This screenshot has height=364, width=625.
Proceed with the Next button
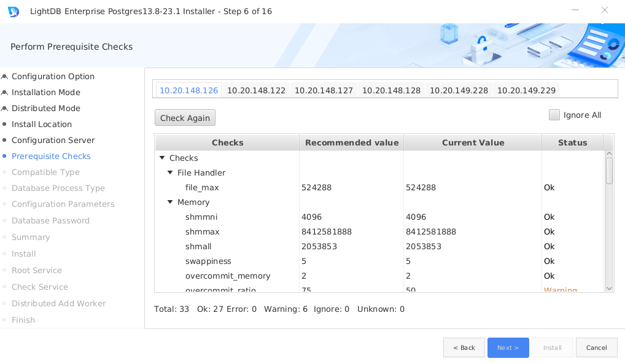tap(508, 347)
